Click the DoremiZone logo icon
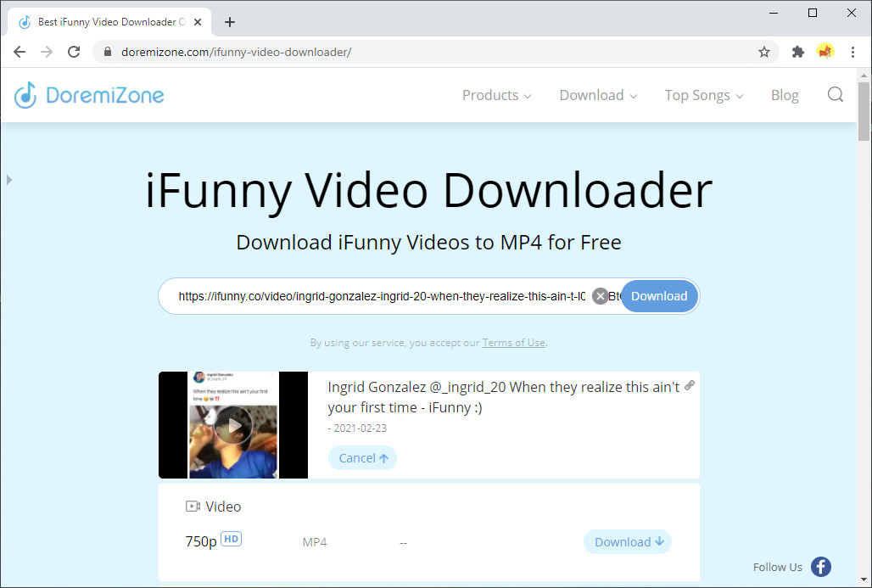This screenshot has width=872, height=588. click(25, 95)
